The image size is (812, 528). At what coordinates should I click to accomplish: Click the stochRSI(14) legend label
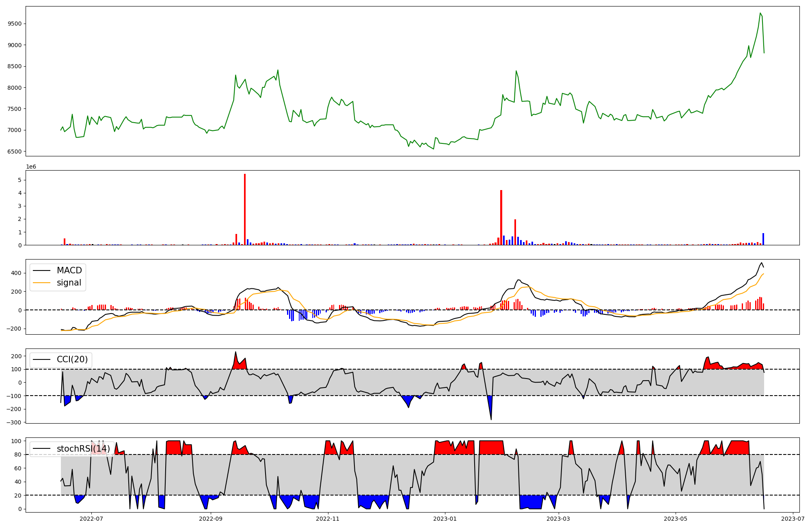point(83,449)
